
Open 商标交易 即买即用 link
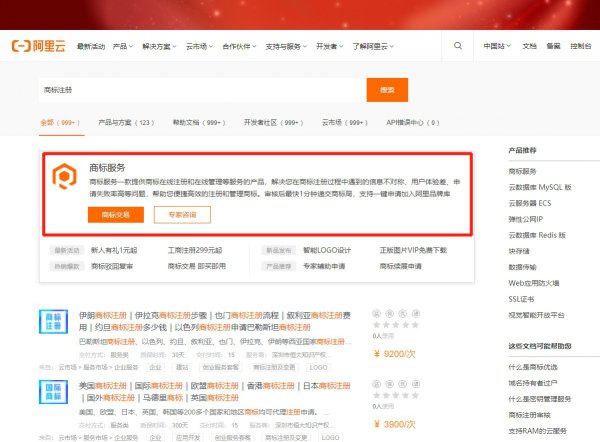pos(197,266)
